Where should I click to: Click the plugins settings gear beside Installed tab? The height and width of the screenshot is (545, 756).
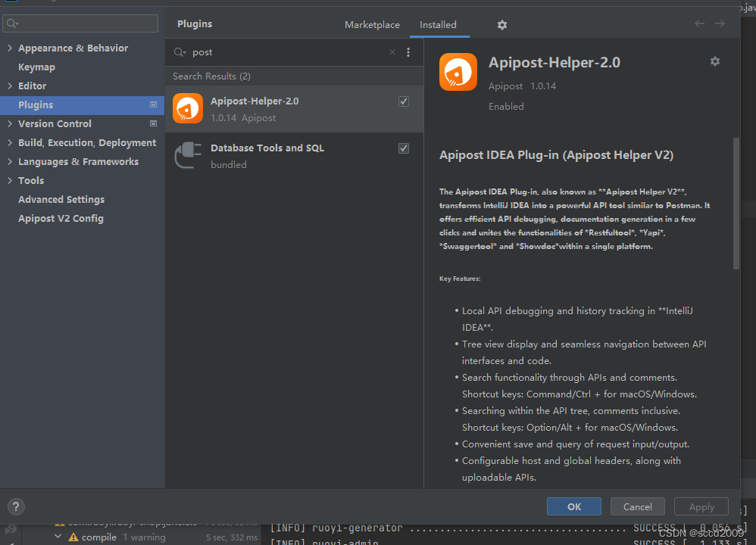pyautogui.click(x=502, y=24)
